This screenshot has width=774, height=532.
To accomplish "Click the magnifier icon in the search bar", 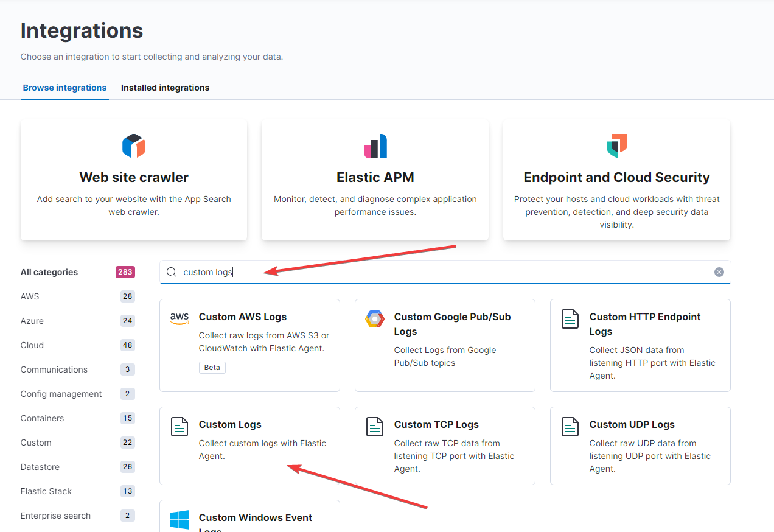I will (x=171, y=272).
